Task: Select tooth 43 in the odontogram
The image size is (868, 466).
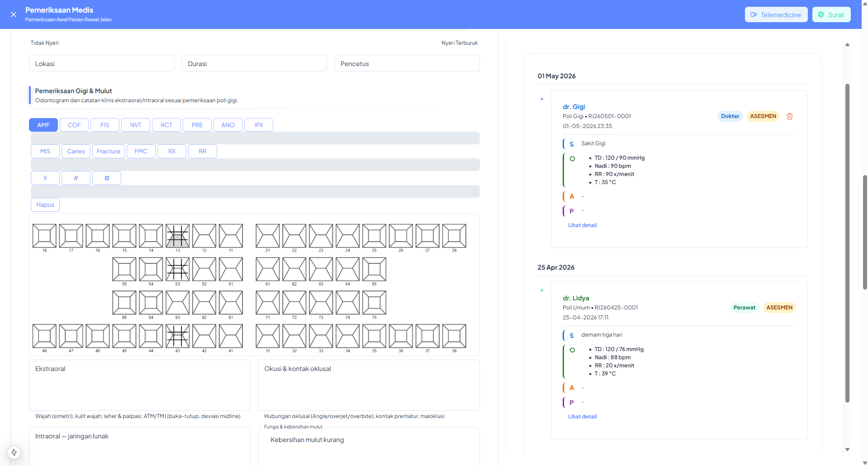Action: (x=177, y=336)
